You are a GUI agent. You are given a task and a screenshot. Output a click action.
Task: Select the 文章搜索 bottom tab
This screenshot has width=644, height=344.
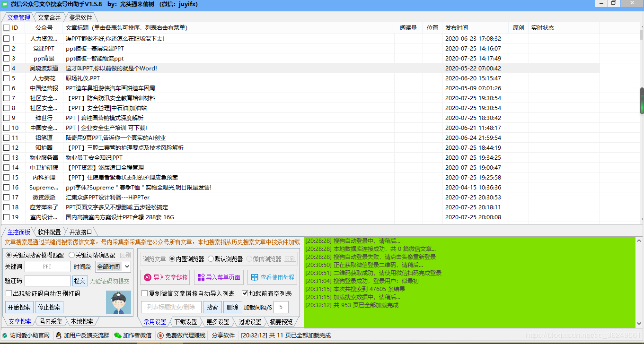coord(20,321)
